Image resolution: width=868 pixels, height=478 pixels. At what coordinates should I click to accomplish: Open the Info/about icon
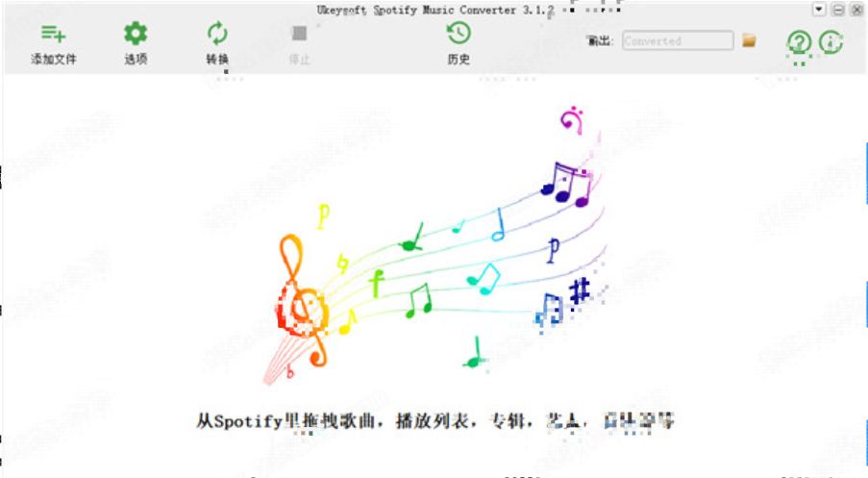click(x=831, y=42)
